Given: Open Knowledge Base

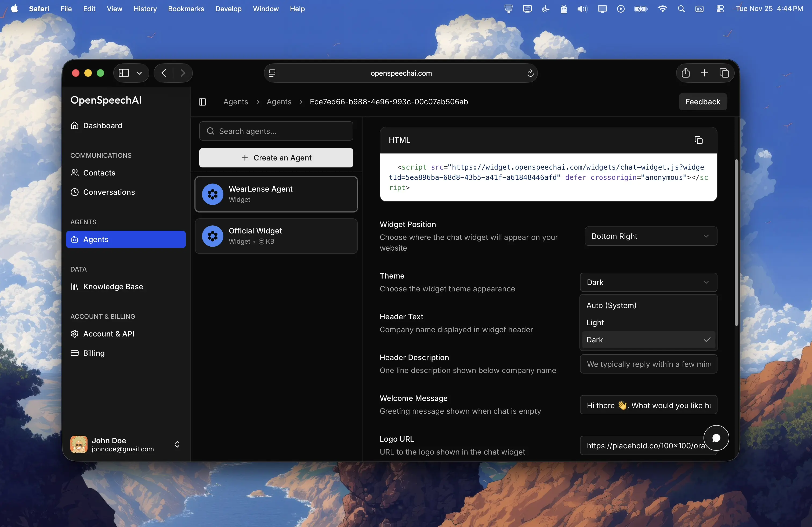Looking at the screenshot, I should [126, 287].
